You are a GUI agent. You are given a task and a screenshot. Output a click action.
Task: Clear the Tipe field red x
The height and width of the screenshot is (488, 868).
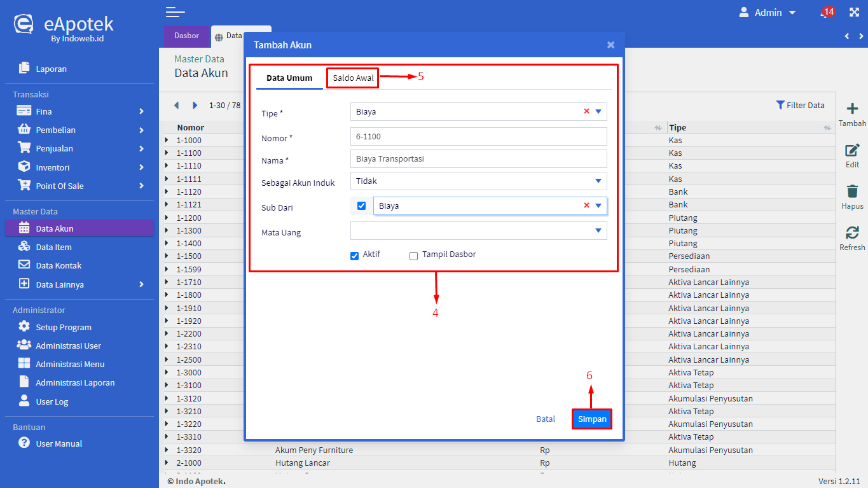click(x=586, y=111)
